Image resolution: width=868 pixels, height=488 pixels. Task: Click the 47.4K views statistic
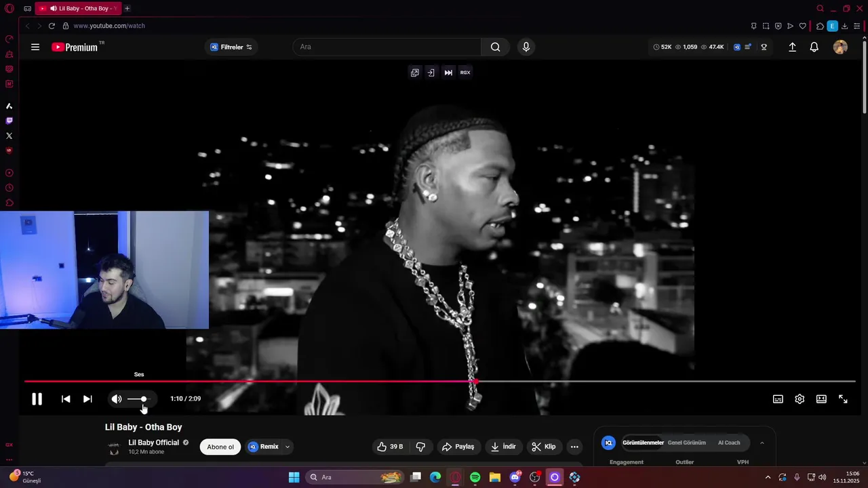(x=712, y=47)
